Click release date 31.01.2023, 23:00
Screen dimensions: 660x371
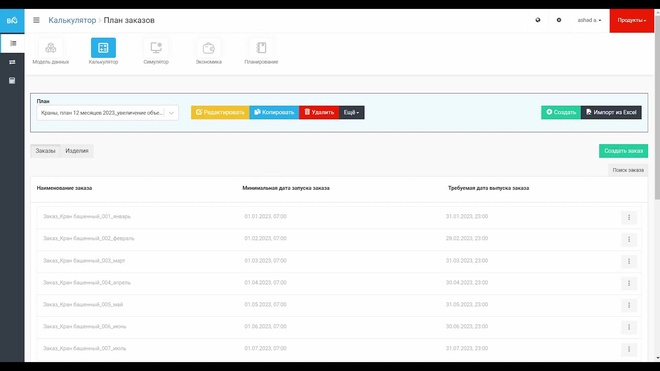(467, 216)
